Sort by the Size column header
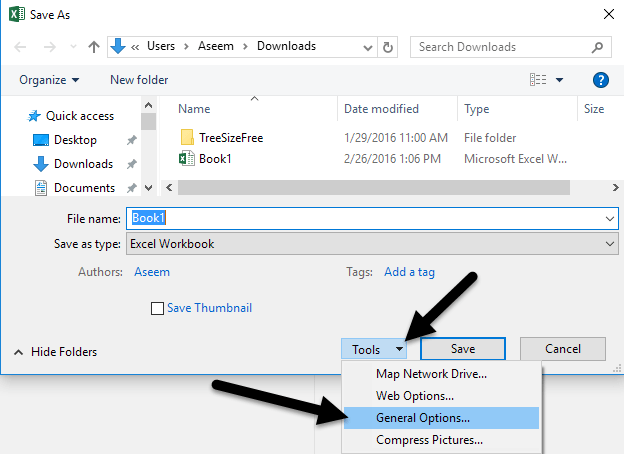Viewport: 624px width, 454px height. pos(594,109)
